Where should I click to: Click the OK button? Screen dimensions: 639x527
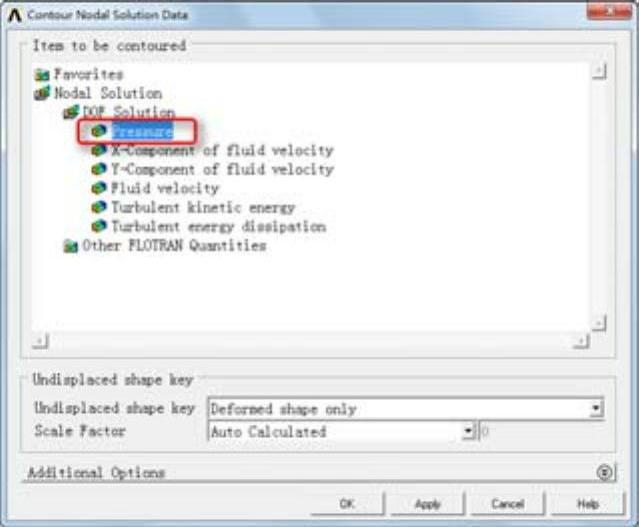coord(347,504)
